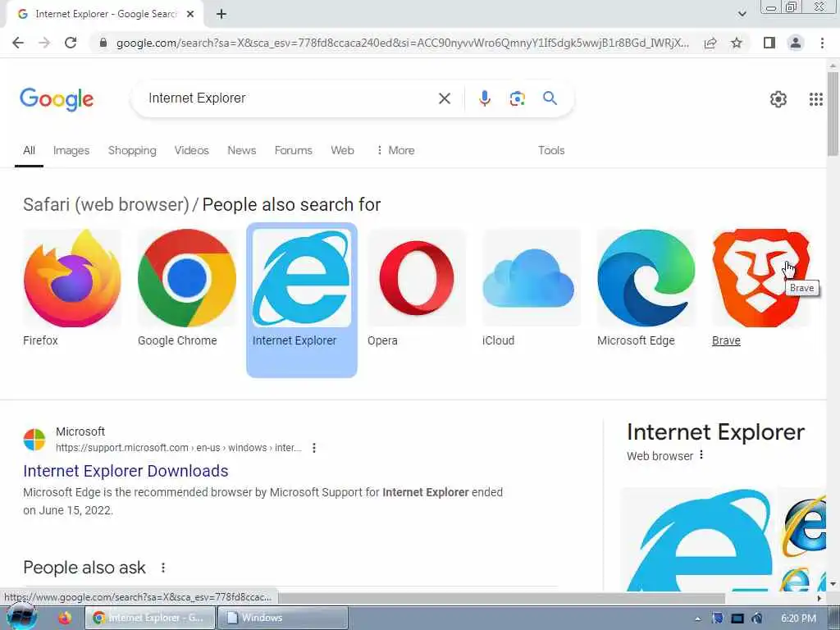
Task: Share this page using the share icon
Action: click(710, 43)
